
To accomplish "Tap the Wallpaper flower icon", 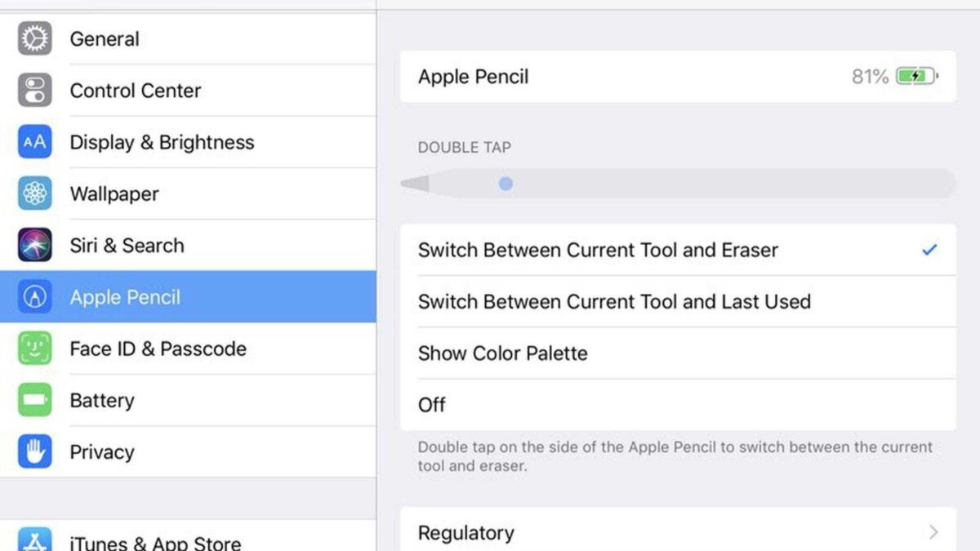I will (34, 193).
